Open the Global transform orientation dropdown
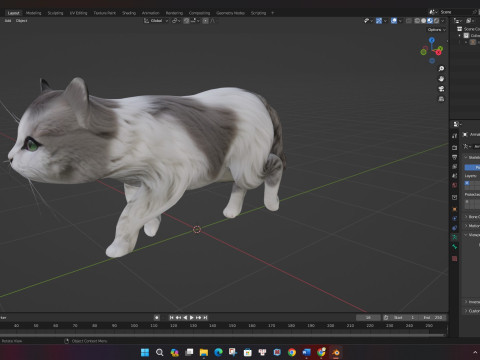 click(156, 21)
